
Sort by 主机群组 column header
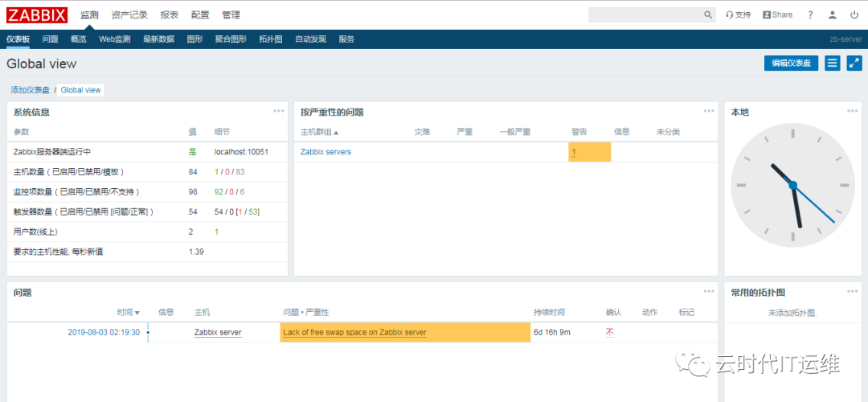319,133
